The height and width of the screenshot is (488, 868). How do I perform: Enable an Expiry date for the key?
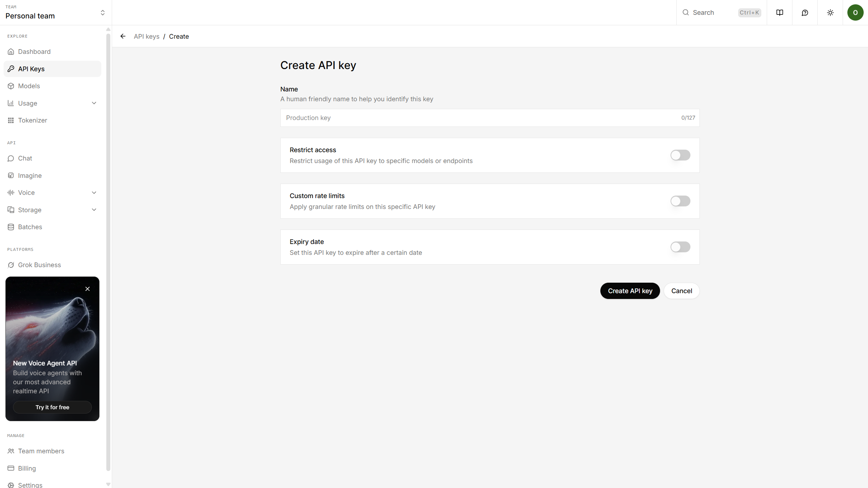[680, 247]
